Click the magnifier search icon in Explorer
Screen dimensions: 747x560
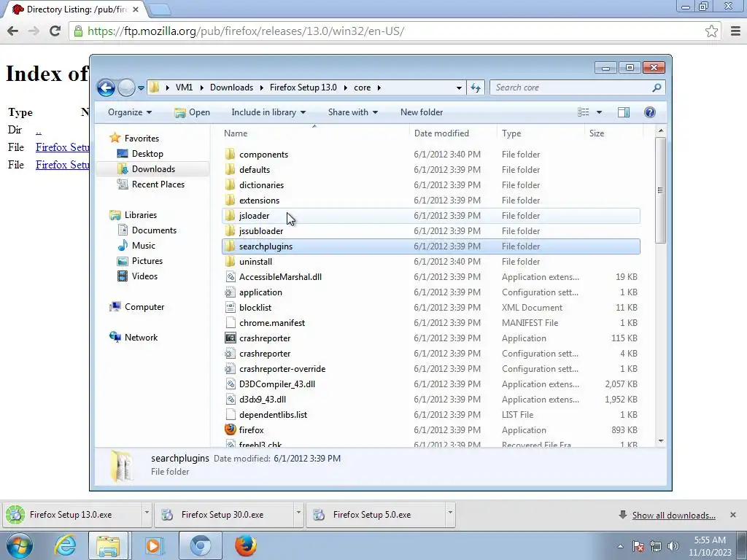(657, 87)
